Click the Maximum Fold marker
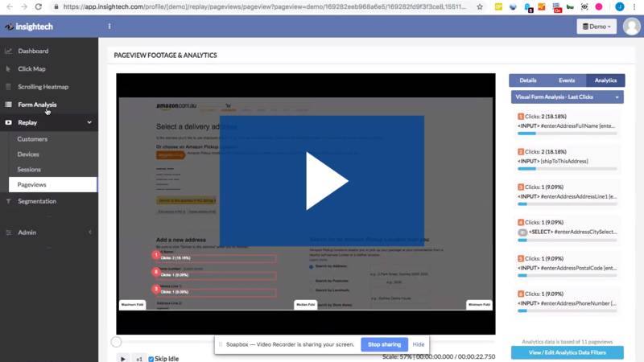This screenshot has width=644, height=362. click(x=132, y=305)
